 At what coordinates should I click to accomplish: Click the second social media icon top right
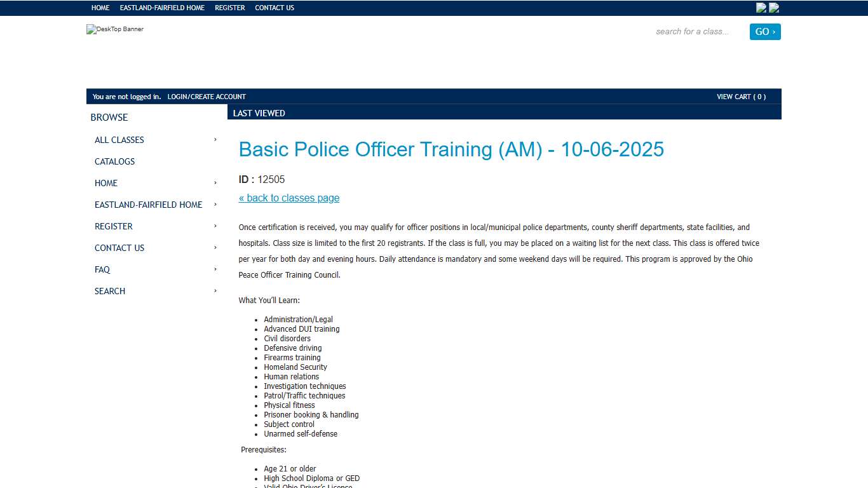tap(774, 8)
